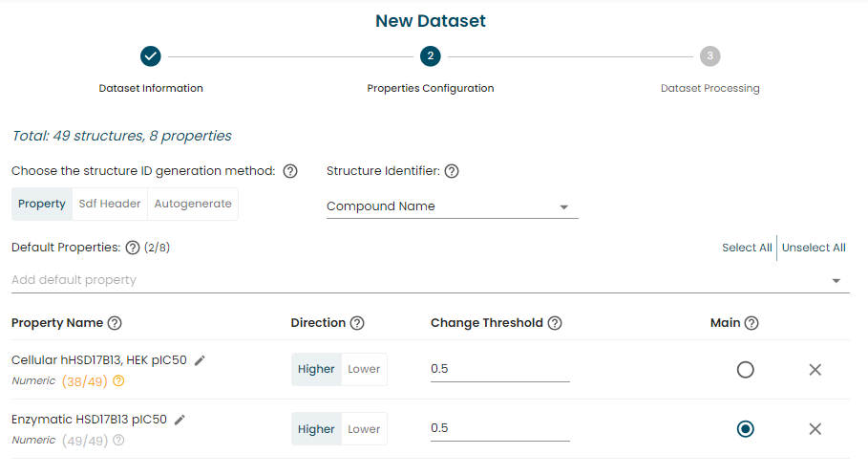This screenshot has width=868, height=476.
Task: Click help icon next to Property Name header
Action: tap(115, 323)
